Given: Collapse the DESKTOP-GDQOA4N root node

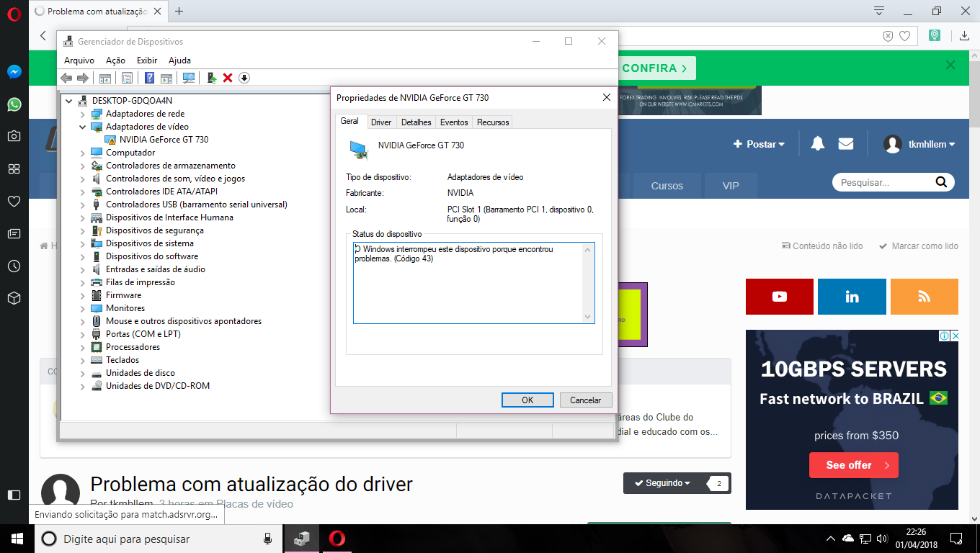Looking at the screenshot, I should click(69, 101).
